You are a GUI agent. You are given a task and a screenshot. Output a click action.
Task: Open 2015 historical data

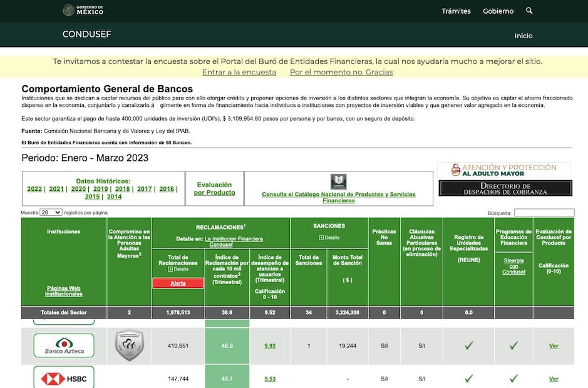[92, 197]
